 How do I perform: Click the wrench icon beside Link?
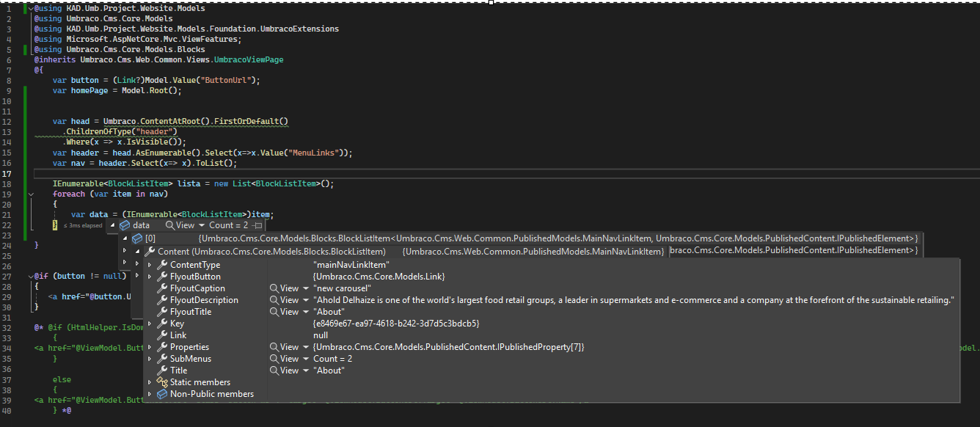162,335
